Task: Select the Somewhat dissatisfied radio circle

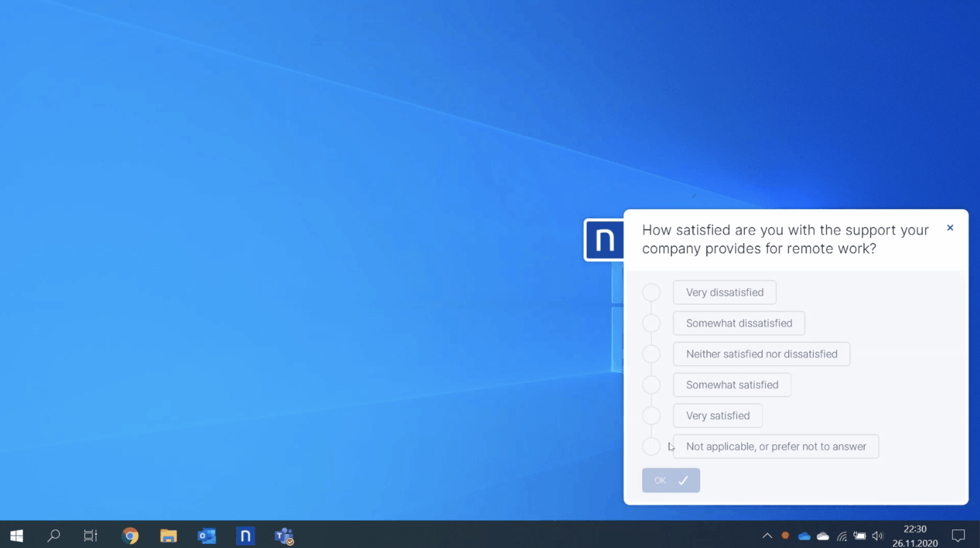Action: tap(651, 323)
